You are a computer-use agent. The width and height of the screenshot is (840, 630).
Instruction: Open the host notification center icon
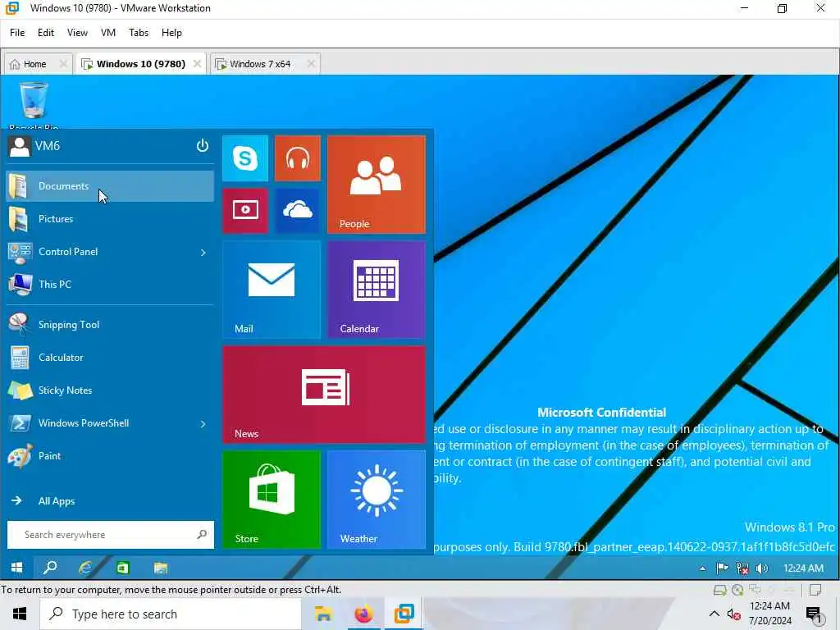coord(814,614)
